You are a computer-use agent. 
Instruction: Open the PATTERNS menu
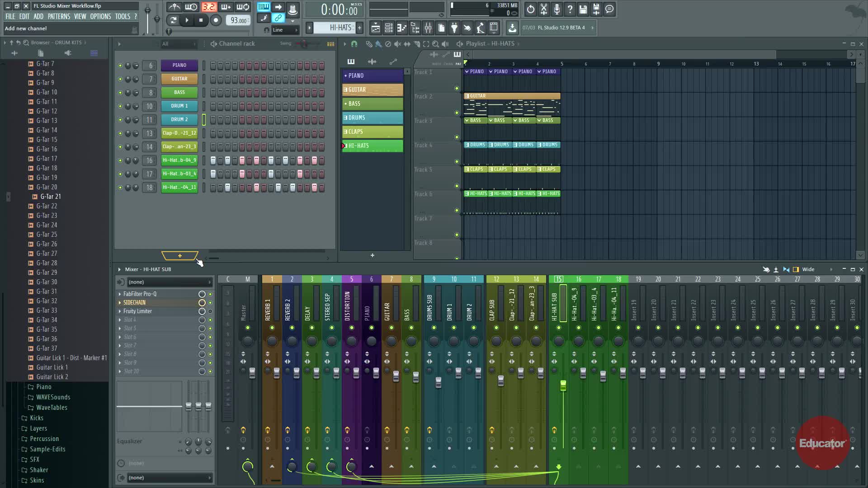[x=59, y=16]
